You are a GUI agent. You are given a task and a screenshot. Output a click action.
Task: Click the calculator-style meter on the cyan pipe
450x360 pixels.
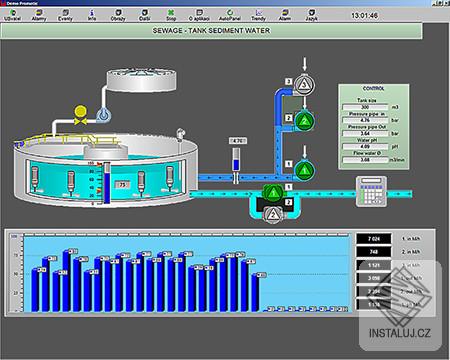click(x=371, y=191)
